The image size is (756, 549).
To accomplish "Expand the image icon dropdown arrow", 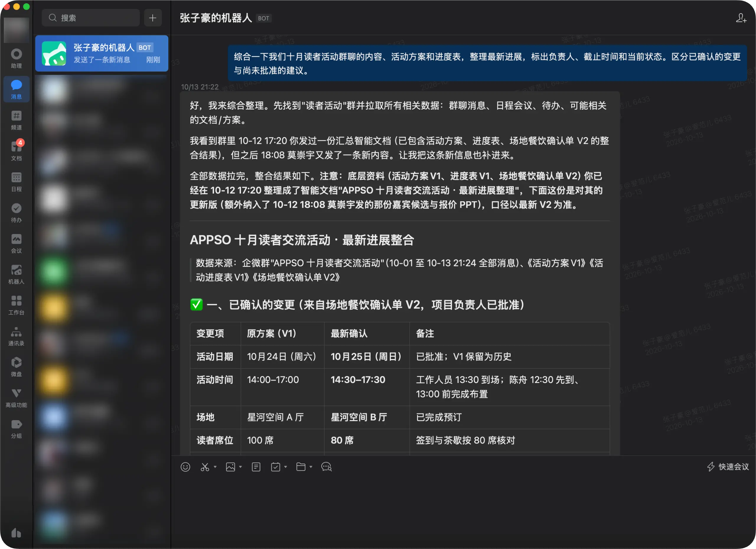I will [x=240, y=467].
